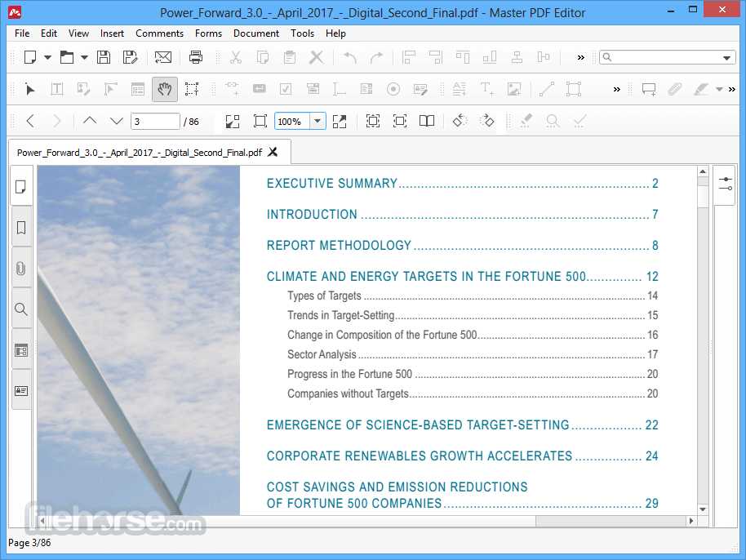Open the Edit menu
Image resolution: width=746 pixels, height=560 pixels.
click(x=48, y=33)
